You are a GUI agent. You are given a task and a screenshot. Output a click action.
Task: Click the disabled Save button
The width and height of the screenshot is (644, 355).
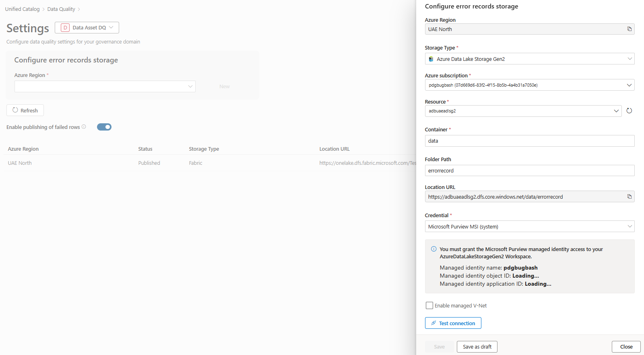[x=440, y=347]
